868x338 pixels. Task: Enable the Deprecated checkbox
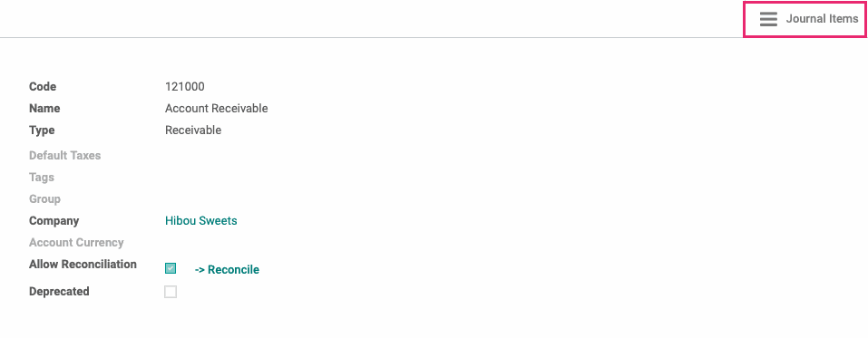tap(171, 292)
